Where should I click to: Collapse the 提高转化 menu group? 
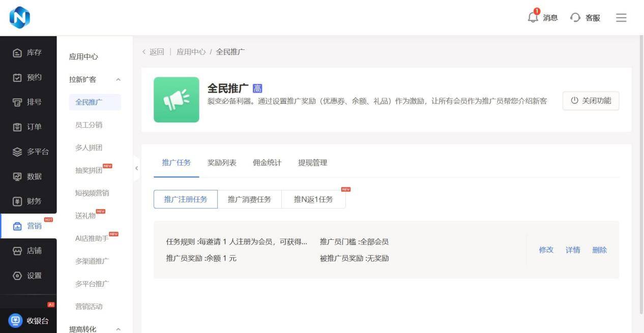(x=118, y=329)
